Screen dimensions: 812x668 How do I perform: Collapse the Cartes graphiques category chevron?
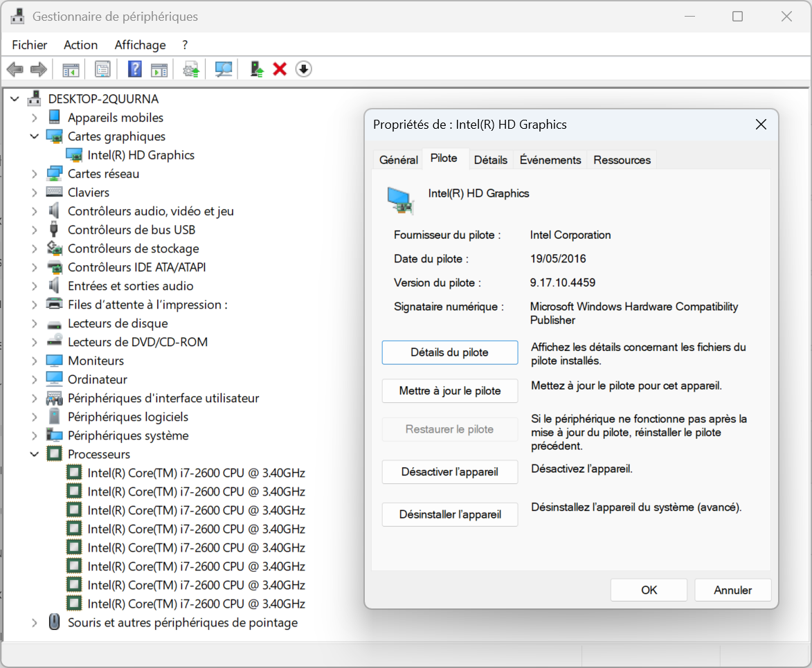[34, 136]
